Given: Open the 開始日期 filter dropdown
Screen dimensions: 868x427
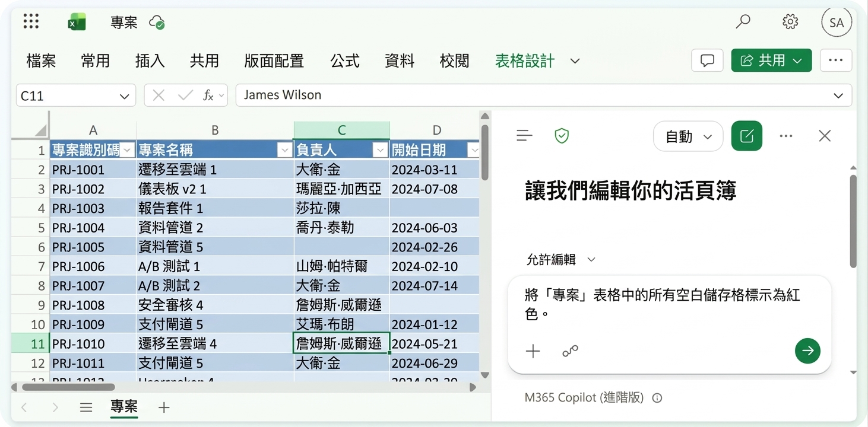Looking at the screenshot, I should click(473, 151).
